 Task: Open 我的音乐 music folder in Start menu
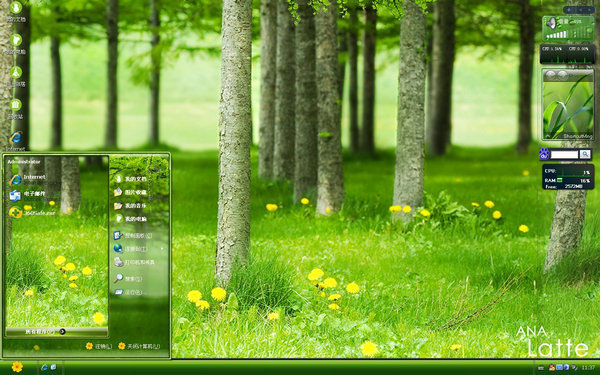click(x=131, y=205)
